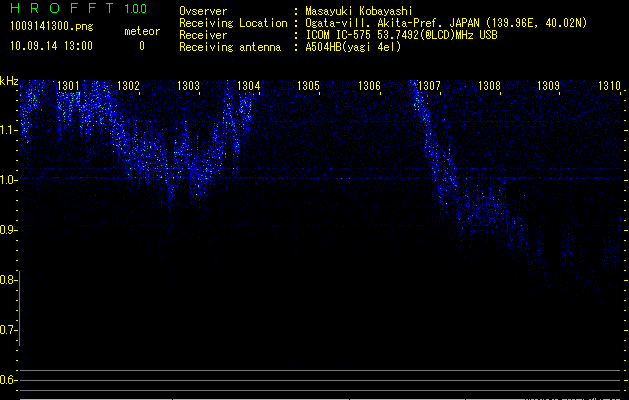Click the 1309 time marker
This screenshot has width=629, height=400.
point(548,86)
